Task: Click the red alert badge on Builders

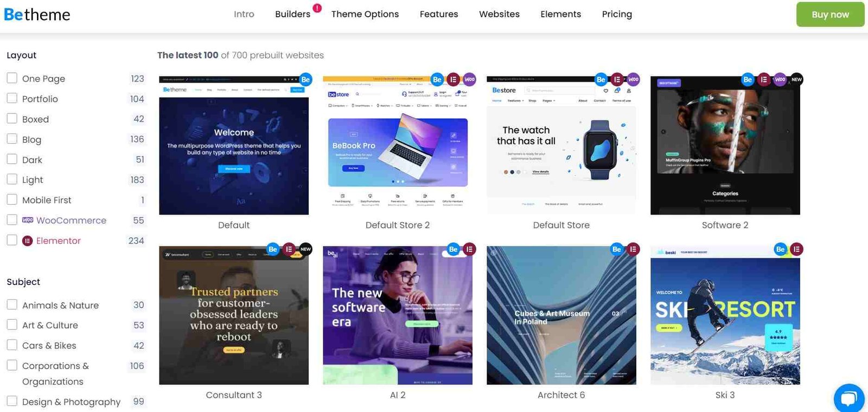Action: 317,8
